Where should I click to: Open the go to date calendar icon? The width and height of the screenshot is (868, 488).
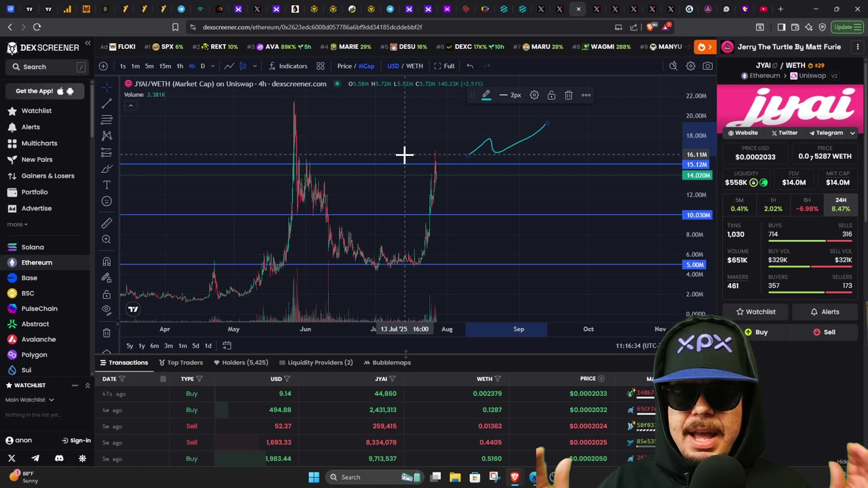pyautogui.click(x=226, y=346)
